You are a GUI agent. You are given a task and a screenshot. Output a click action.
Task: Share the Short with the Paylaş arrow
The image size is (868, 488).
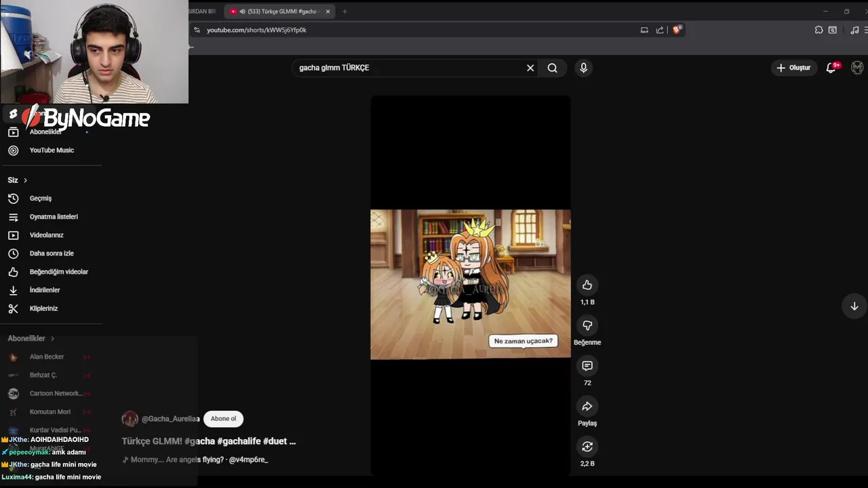point(587,406)
